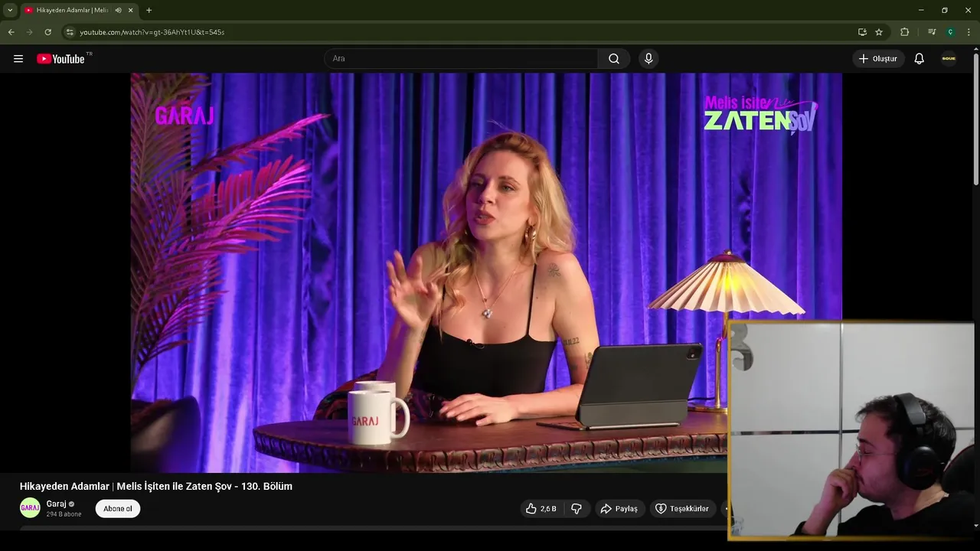Subscribe with the Abone ol button

(x=118, y=509)
